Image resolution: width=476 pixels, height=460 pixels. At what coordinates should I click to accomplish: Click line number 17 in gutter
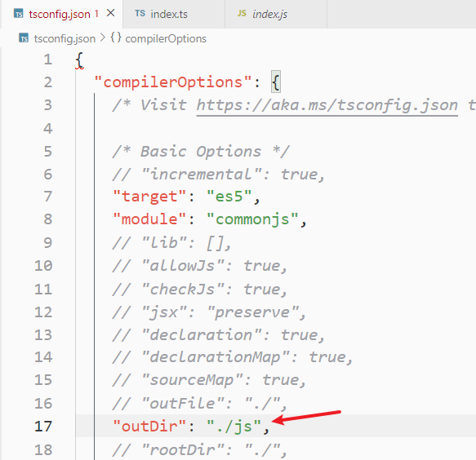(x=42, y=427)
